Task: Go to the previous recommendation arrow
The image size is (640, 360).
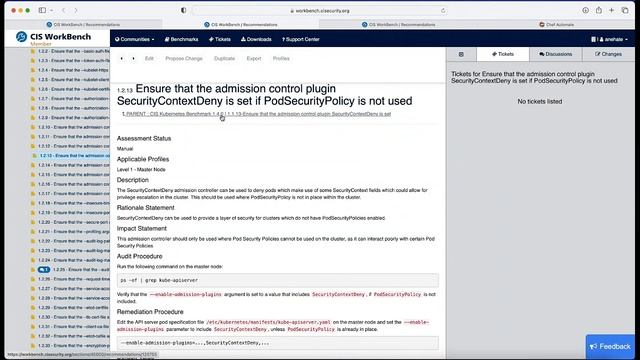Action: point(122,58)
